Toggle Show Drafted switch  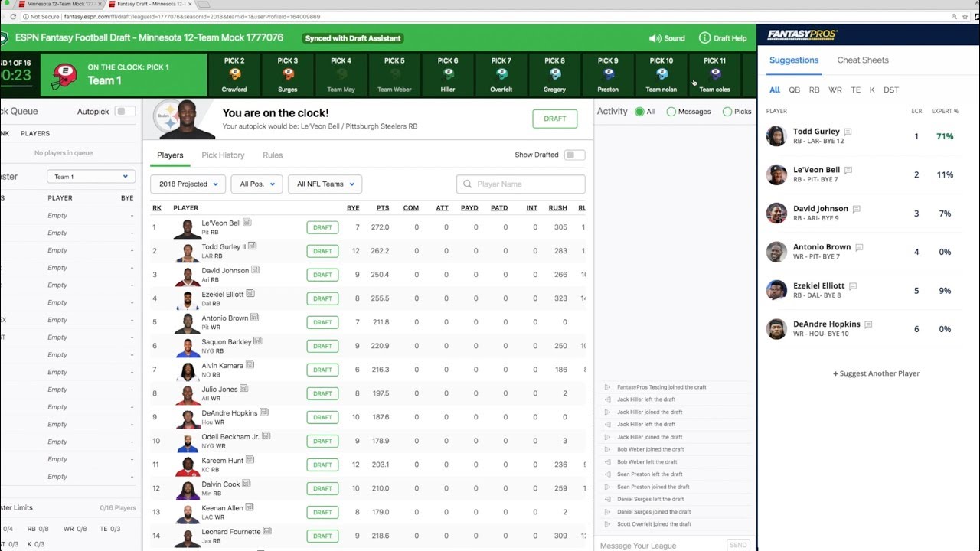point(574,155)
